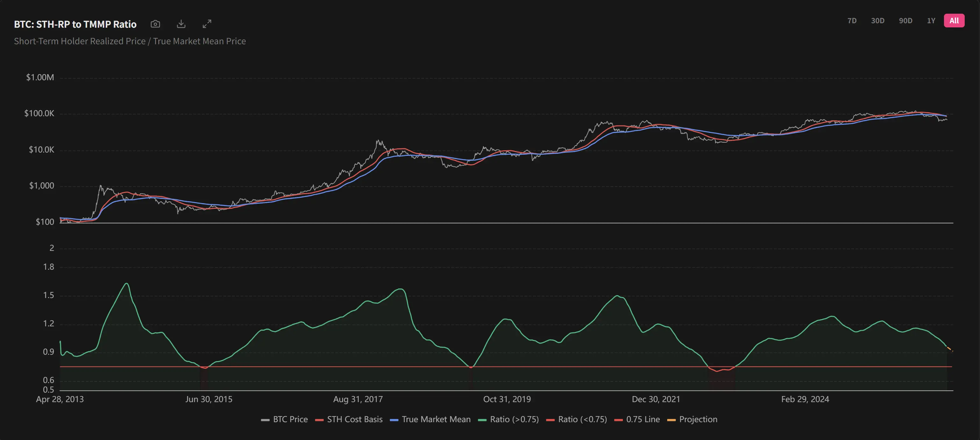Screen dimensions: 980x440
Task: Toggle Ratio (<0.75) legend item
Action: point(582,419)
